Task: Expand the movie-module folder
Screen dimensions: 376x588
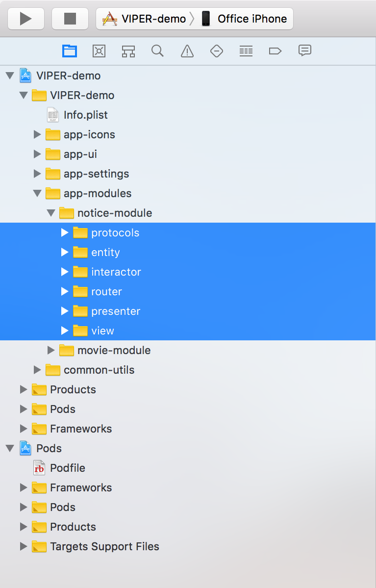Action: coord(51,350)
